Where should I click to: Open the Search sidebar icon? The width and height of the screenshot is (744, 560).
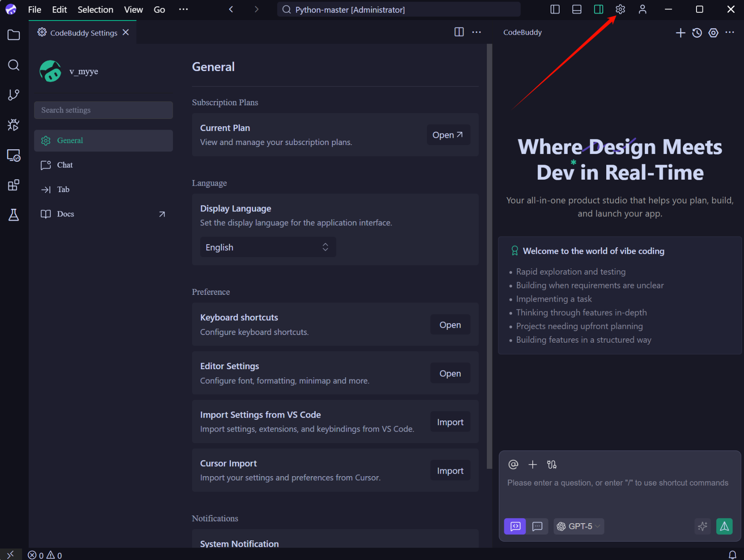coord(14,65)
